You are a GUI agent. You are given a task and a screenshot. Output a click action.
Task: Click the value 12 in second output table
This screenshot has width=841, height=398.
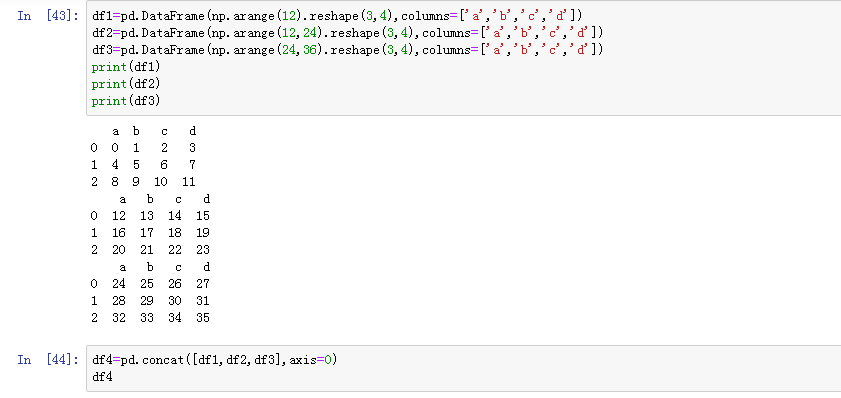pos(119,216)
